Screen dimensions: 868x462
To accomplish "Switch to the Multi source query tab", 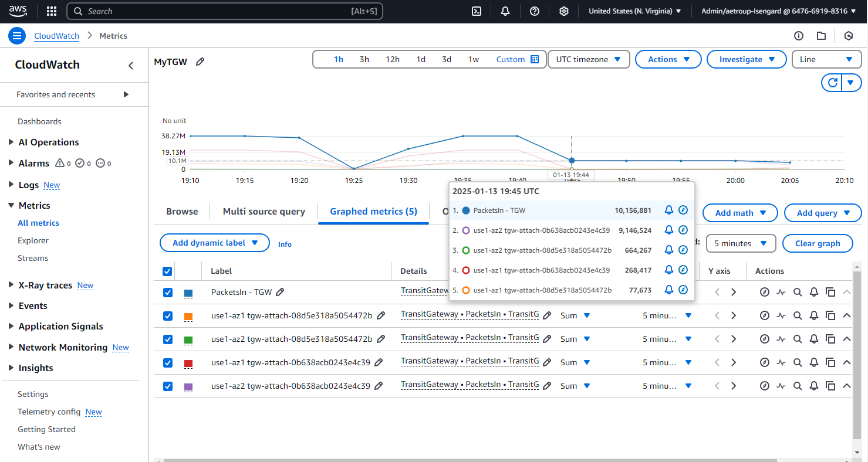I will click(264, 211).
